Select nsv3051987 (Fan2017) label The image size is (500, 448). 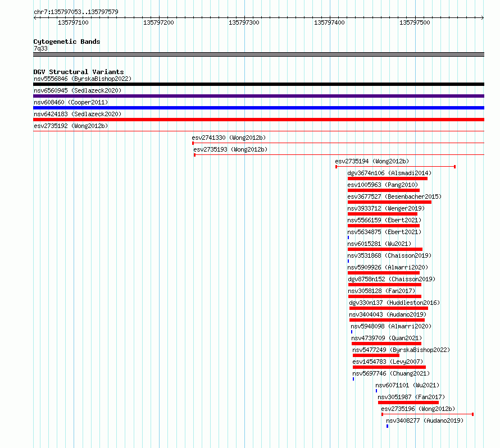pos(411,397)
